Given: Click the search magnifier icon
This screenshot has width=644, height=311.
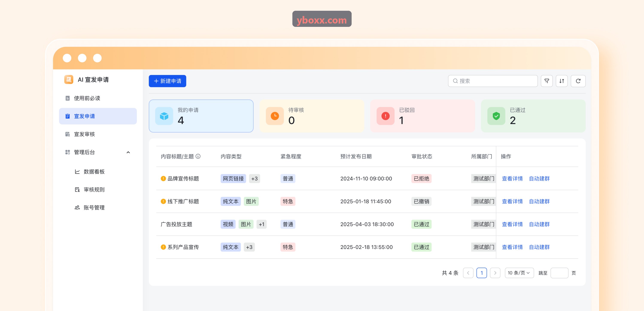Looking at the screenshot, I should tap(455, 81).
